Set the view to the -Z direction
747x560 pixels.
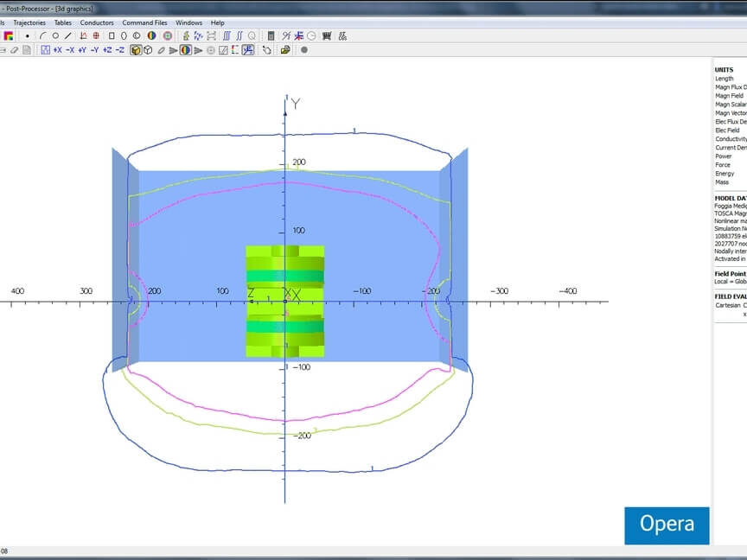click(x=120, y=50)
